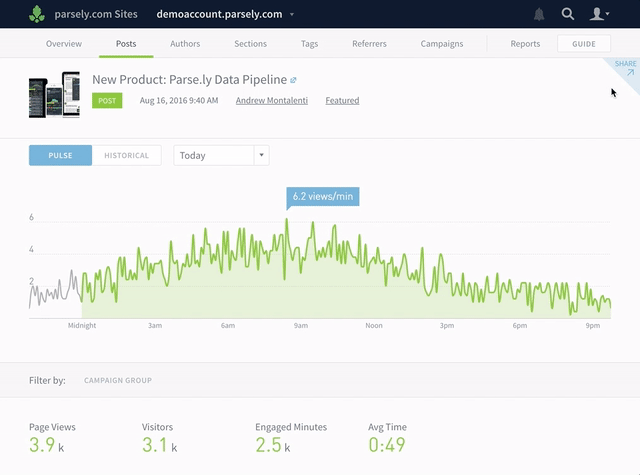Open the user account profile icon
The width and height of the screenshot is (640, 475).
pos(598,14)
